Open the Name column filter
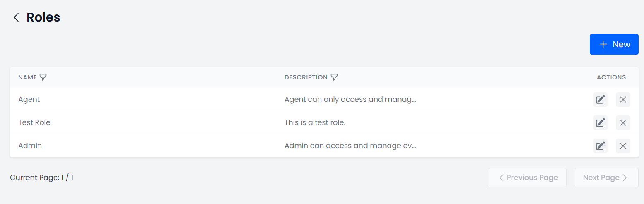This screenshot has width=644, height=204. pos(43,77)
